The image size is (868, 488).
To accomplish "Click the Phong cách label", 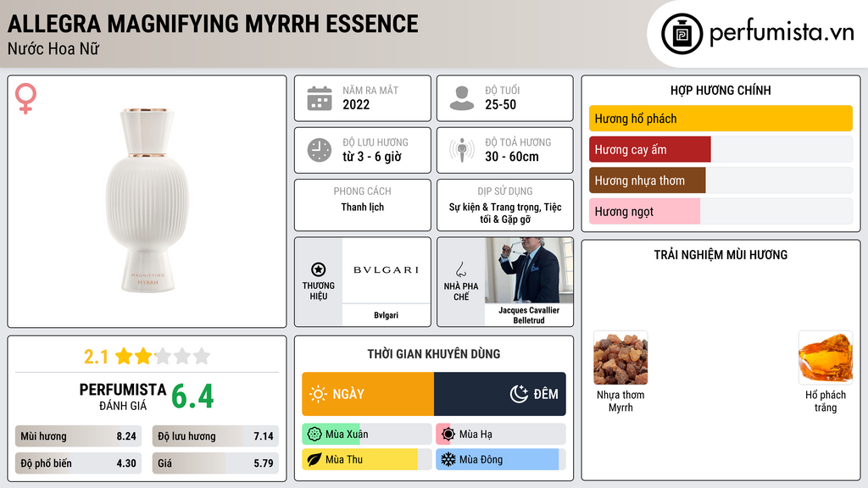I will [x=363, y=191].
